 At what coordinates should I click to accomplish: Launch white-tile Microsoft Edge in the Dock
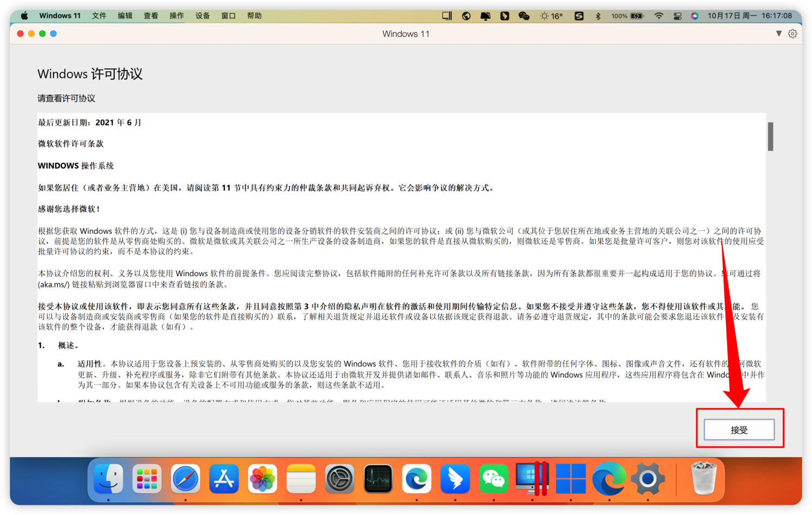(417, 479)
